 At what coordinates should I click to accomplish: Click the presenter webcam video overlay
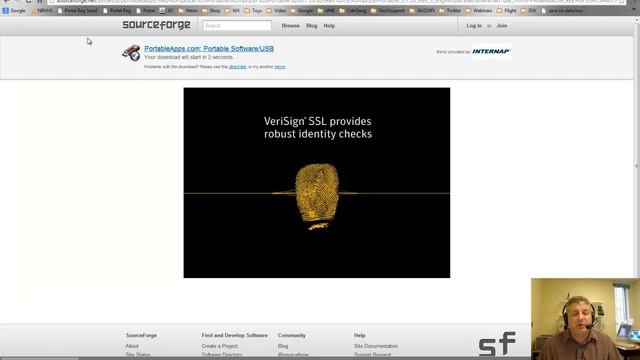click(585, 319)
